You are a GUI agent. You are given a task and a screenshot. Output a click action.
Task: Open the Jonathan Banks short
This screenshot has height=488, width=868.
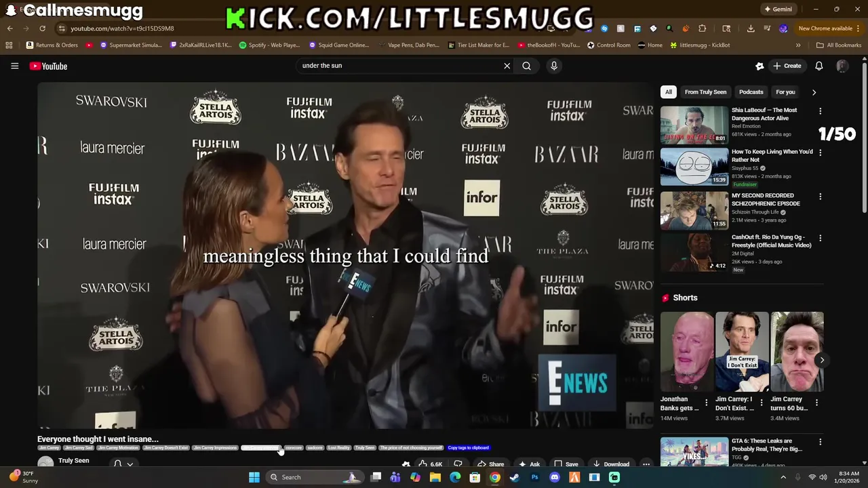click(687, 352)
